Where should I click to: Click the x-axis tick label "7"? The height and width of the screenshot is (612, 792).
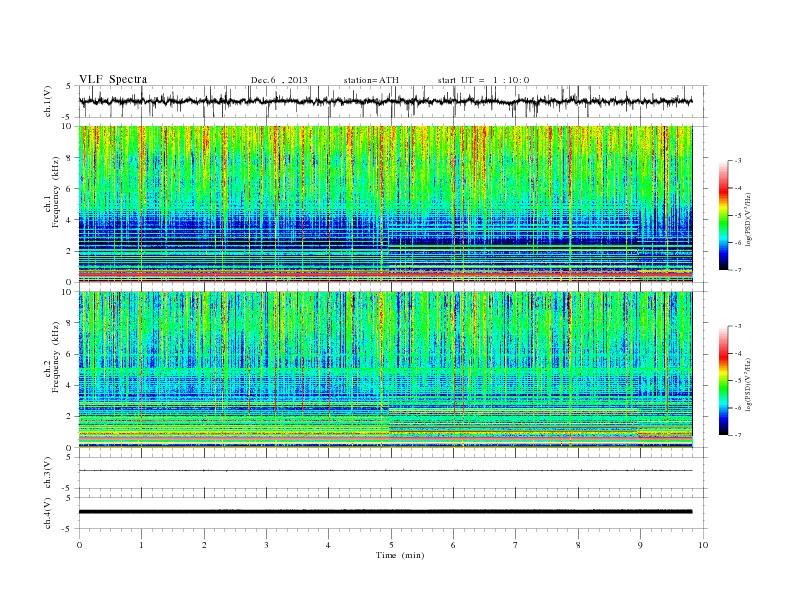coord(516,545)
